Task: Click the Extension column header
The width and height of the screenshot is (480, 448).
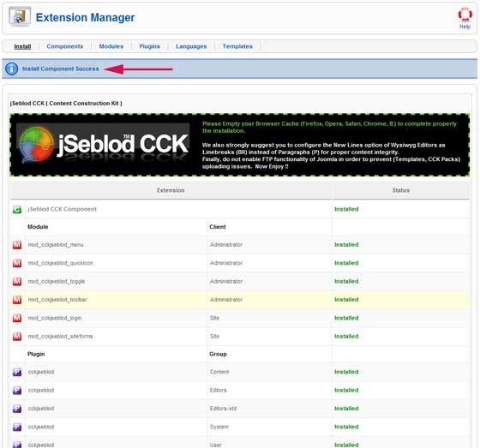Action: (171, 190)
